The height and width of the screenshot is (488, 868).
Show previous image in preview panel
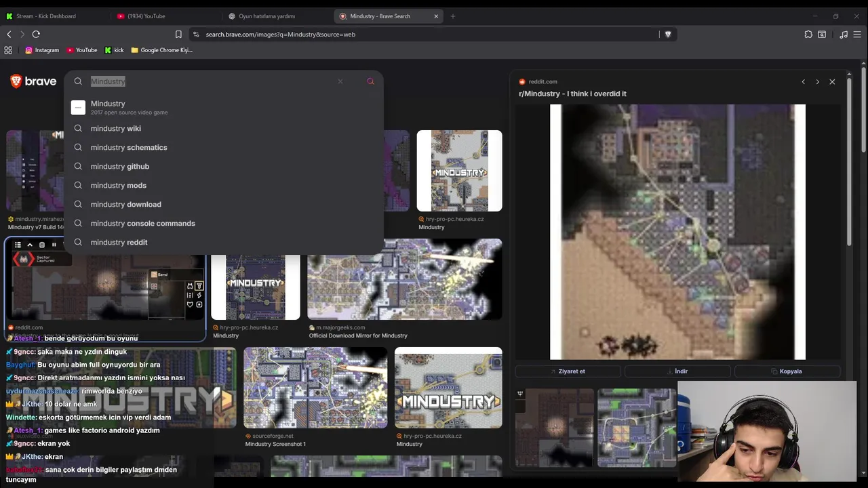804,82
